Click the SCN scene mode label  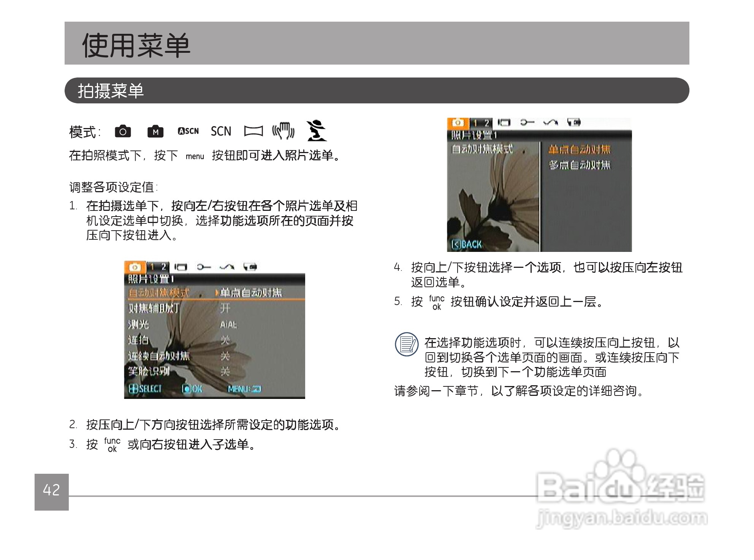[x=221, y=131]
